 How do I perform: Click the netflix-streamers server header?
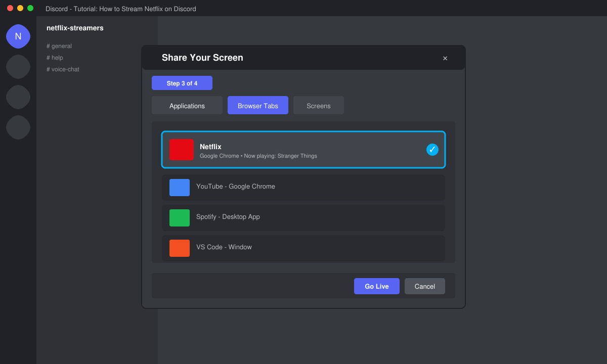tap(75, 28)
